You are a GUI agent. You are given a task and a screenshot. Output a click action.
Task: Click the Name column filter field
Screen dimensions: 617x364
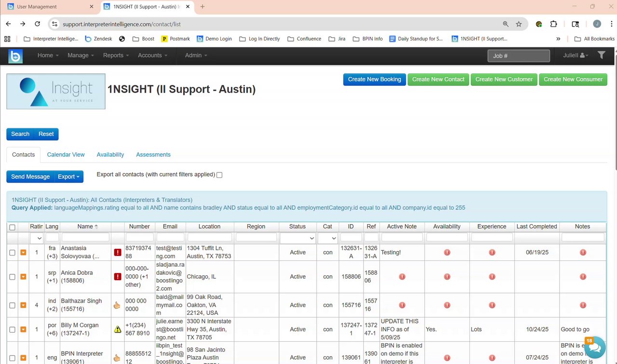(x=85, y=238)
